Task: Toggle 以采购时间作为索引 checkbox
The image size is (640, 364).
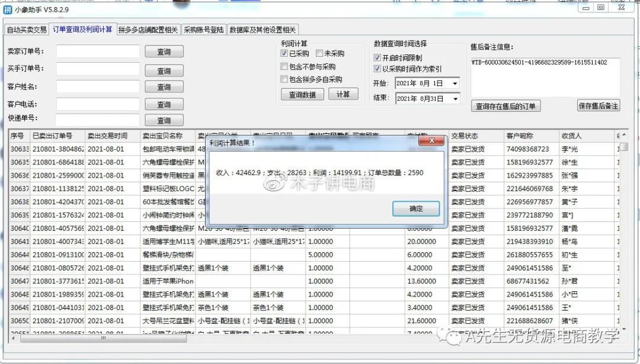Action: pyautogui.click(x=377, y=69)
